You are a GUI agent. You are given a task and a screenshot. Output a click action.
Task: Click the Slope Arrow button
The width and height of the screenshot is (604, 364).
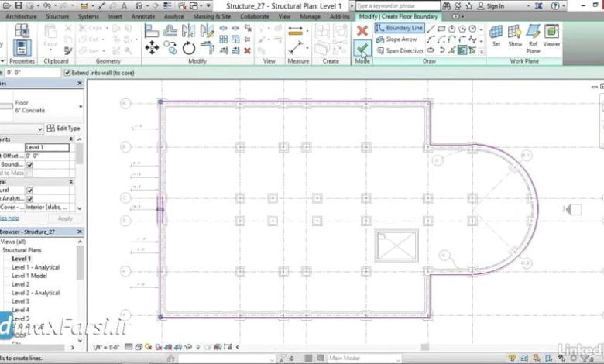(x=396, y=39)
